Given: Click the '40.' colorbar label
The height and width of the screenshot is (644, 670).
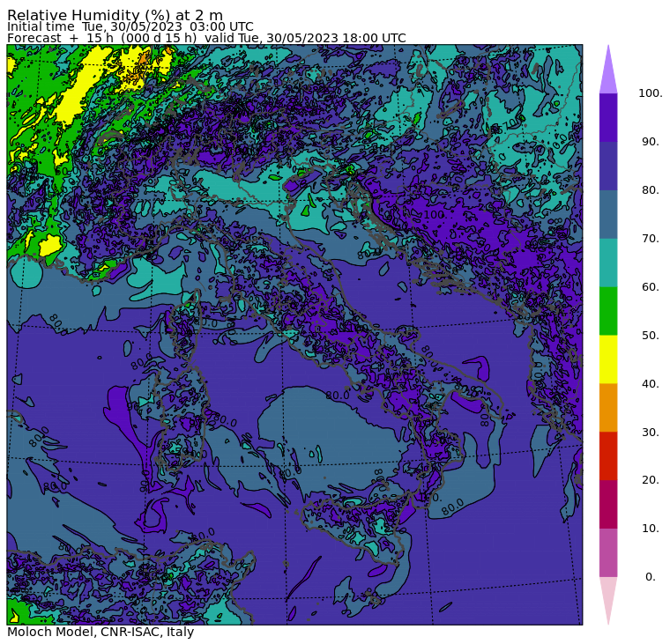Looking at the screenshot, I should (x=650, y=383).
